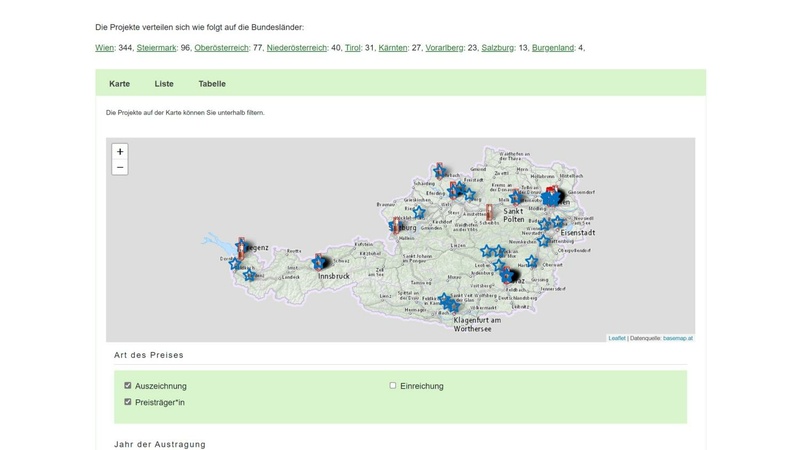This screenshot has height=450, width=800.
Task: Zoom in on the map
Action: (120, 152)
